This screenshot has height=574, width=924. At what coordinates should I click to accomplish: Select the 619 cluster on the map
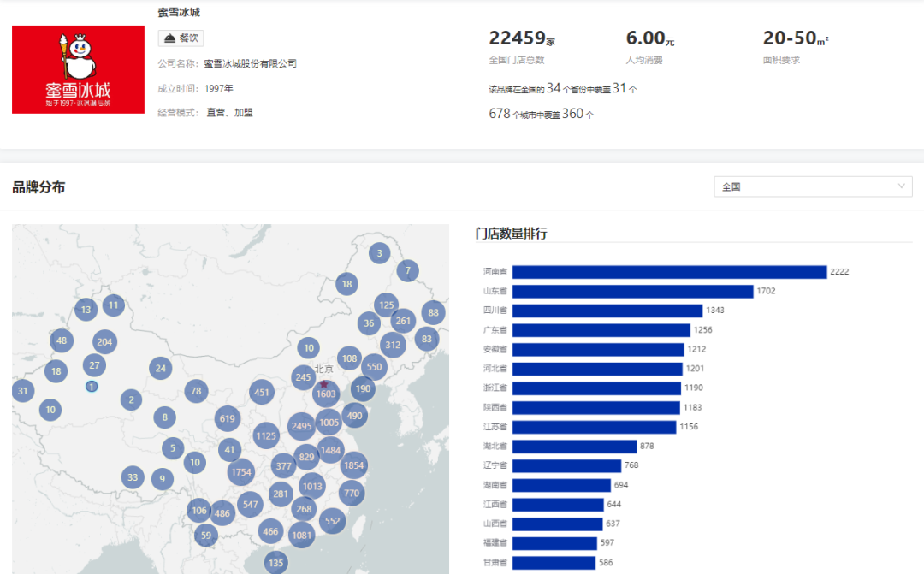(x=228, y=418)
